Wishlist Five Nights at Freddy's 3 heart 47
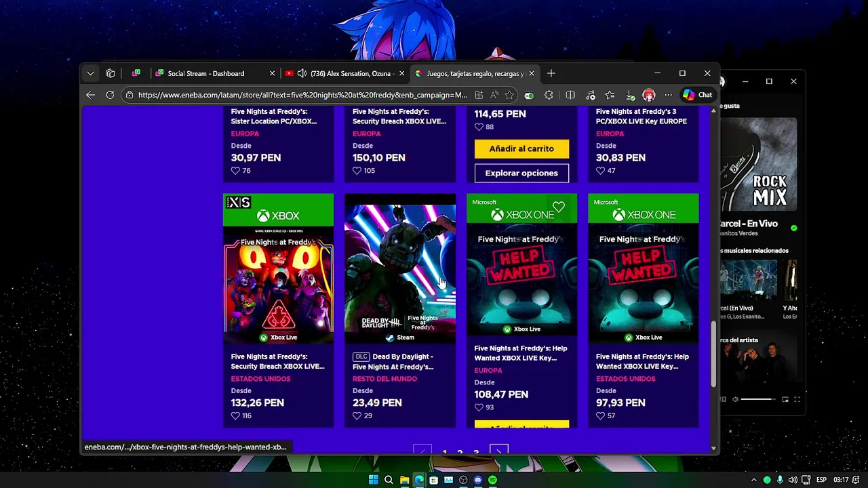The image size is (868, 488). coord(600,171)
